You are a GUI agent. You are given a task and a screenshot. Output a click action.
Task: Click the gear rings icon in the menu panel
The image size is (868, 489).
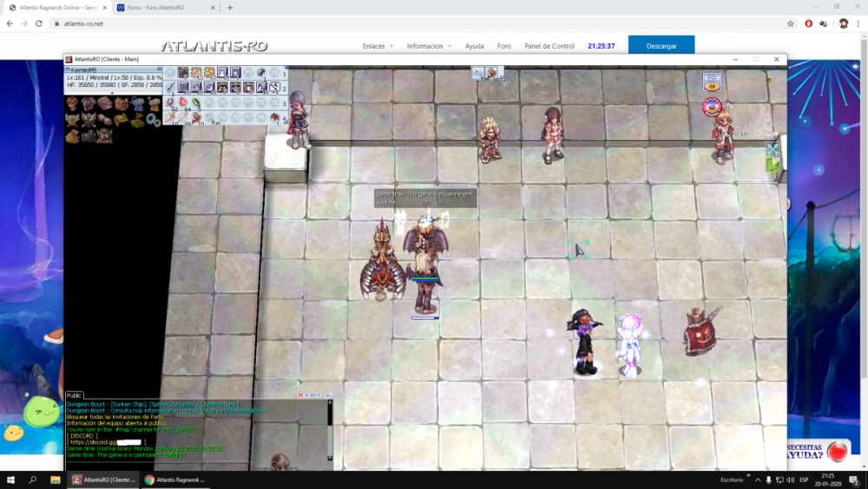[154, 119]
